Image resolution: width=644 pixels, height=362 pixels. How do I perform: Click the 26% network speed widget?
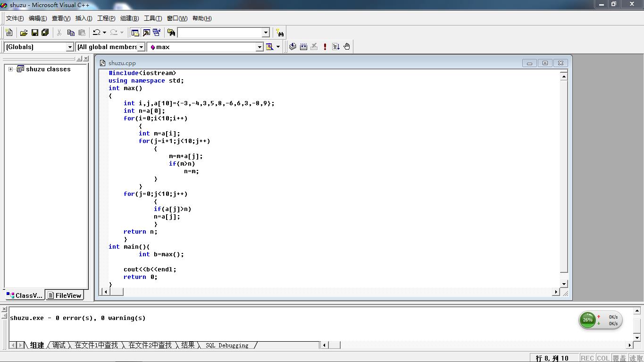[x=601, y=320]
